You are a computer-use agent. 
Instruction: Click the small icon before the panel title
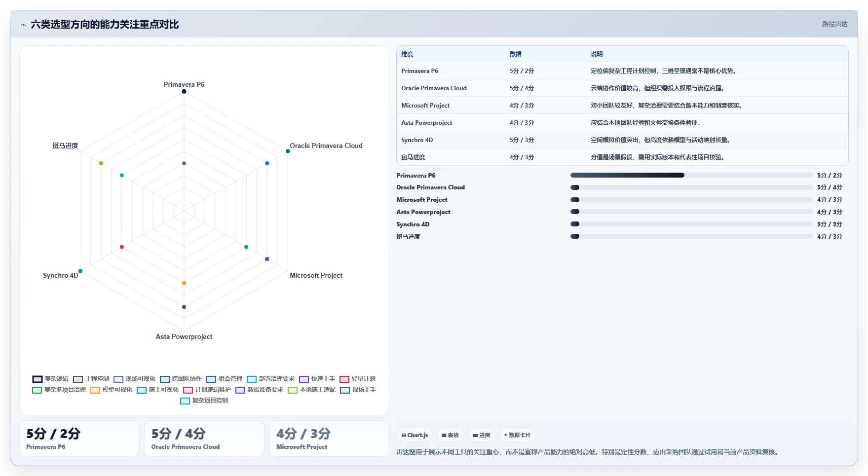tap(23, 25)
